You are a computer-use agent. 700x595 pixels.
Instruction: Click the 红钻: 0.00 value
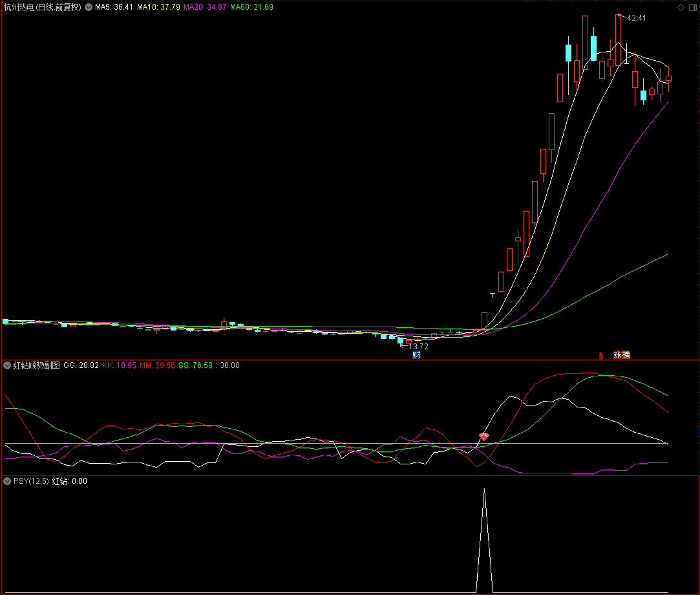pyautogui.click(x=70, y=481)
